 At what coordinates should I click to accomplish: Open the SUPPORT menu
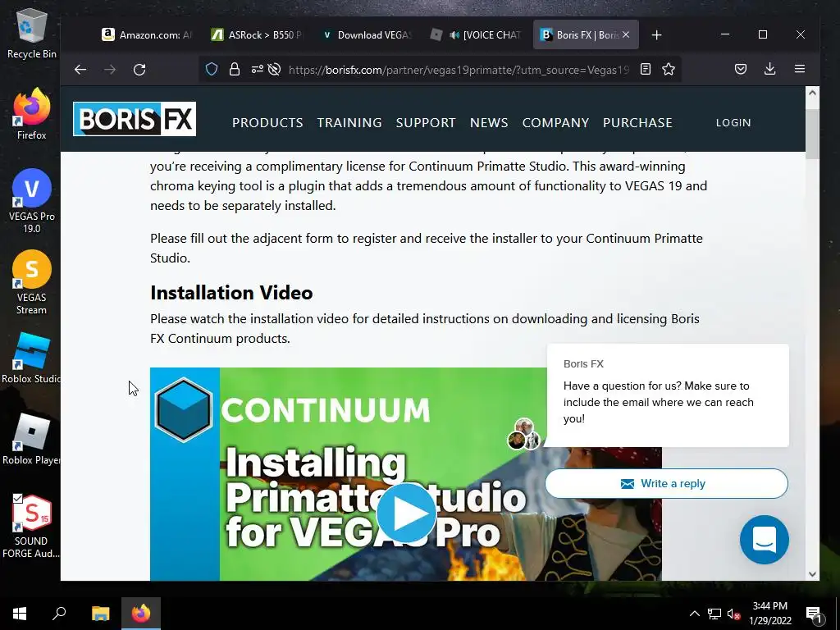click(x=426, y=123)
